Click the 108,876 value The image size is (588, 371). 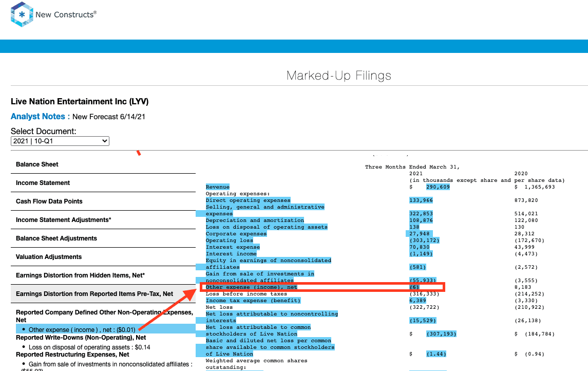pyautogui.click(x=421, y=220)
